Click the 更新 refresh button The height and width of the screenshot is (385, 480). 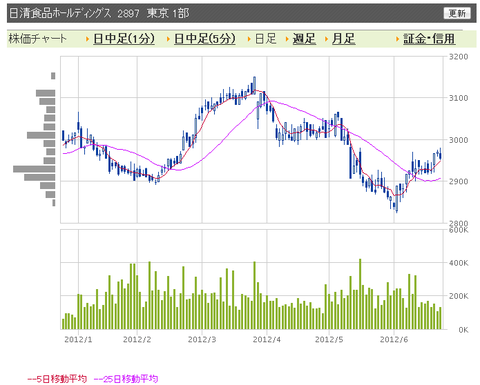pyautogui.click(x=457, y=13)
